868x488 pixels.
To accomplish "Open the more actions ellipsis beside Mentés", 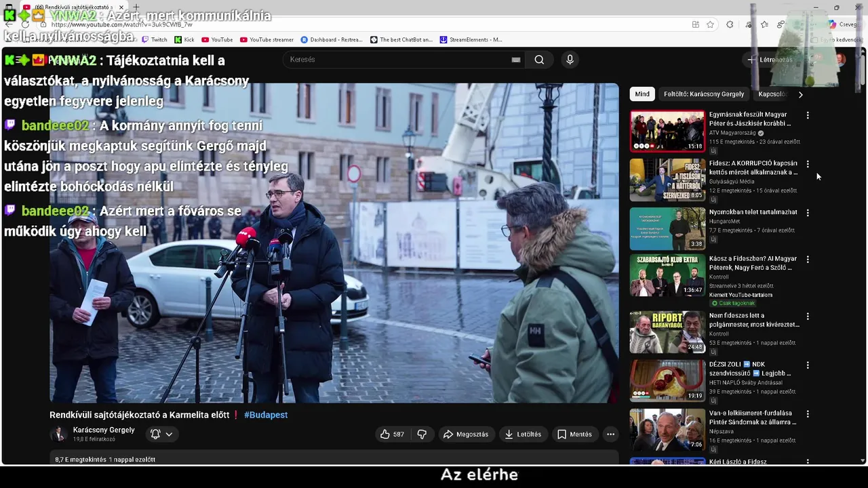I will [610, 434].
